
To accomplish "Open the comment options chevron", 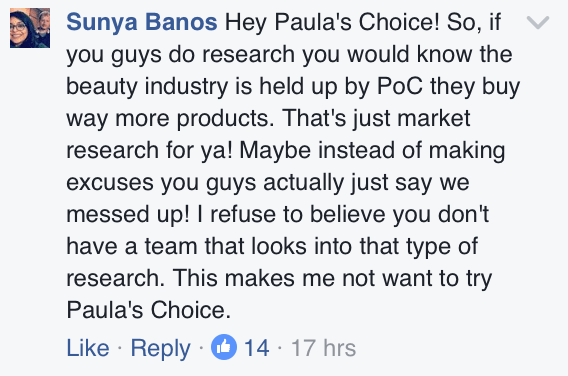I will (538, 22).
